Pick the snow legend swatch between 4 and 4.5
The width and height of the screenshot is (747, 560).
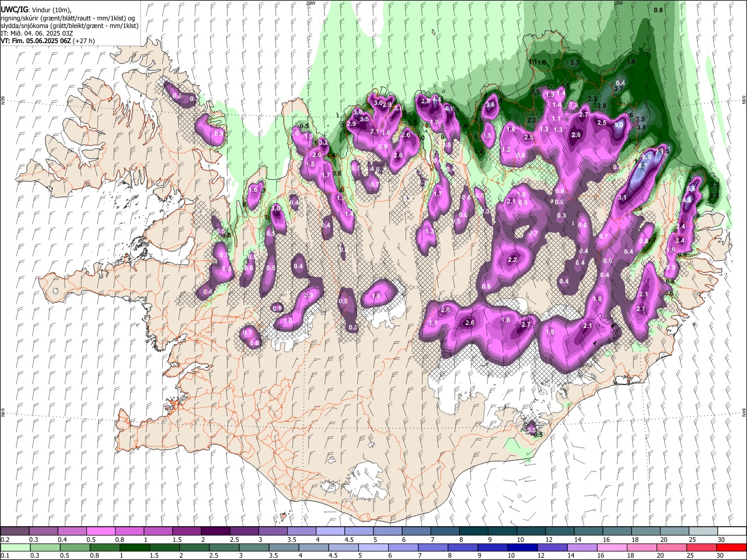click(x=330, y=531)
